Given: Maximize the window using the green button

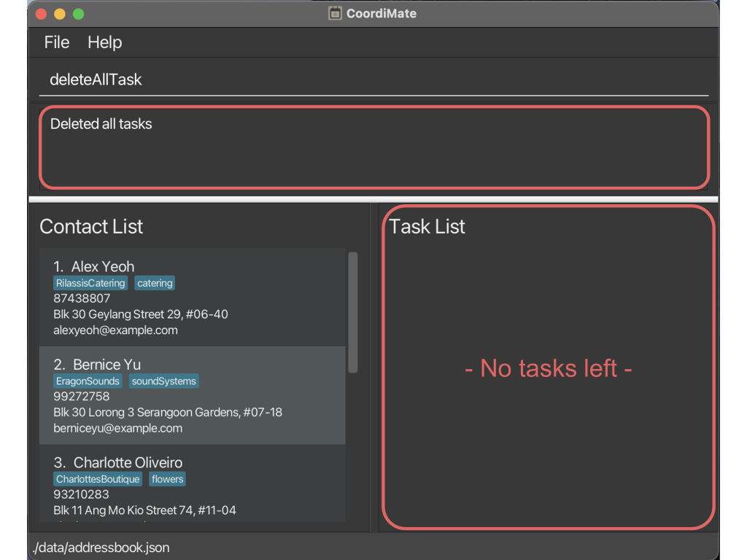Looking at the screenshot, I should [x=78, y=14].
